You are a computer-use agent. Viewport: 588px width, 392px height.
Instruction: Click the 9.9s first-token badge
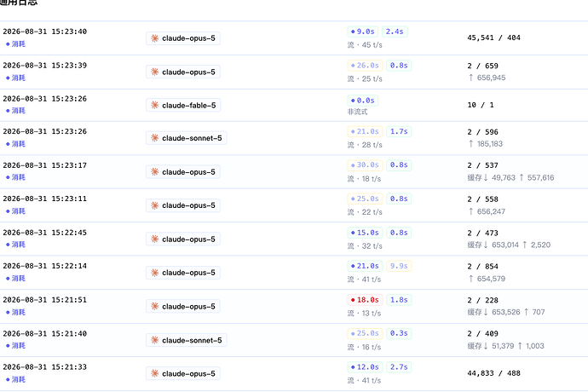click(x=399, y=266)
